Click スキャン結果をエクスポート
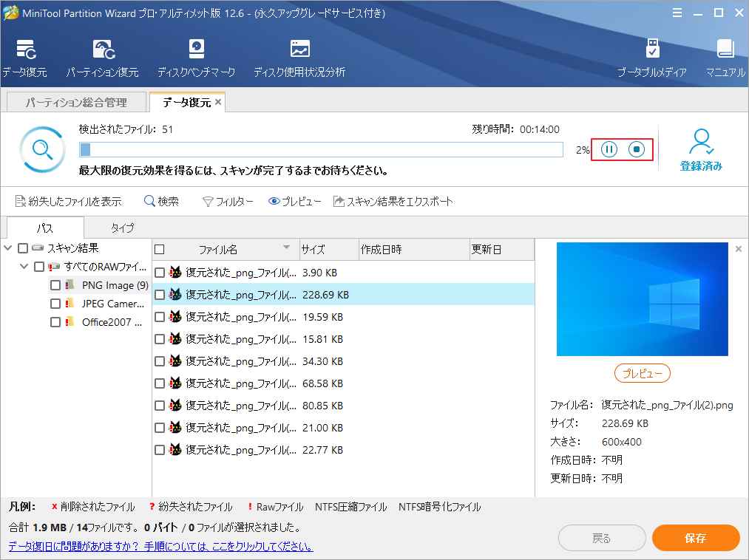The height and width of the screenshot is (560, 749). tap(393, 202)
